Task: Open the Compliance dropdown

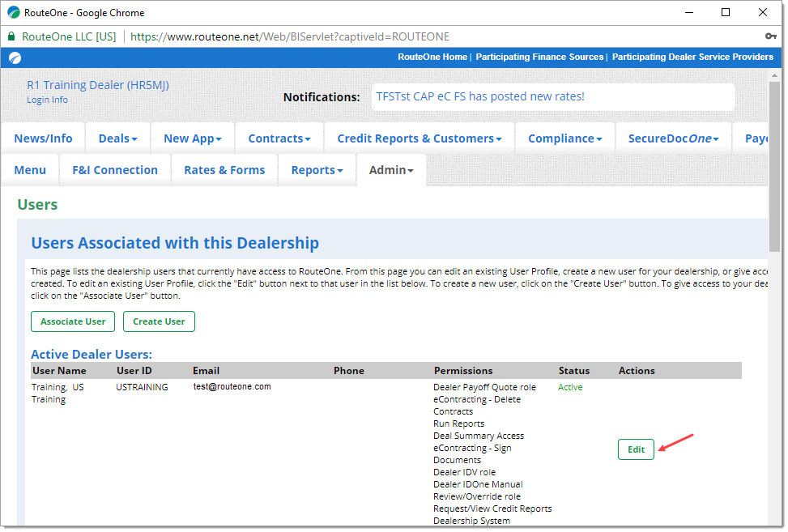Action: coord(564,138)
